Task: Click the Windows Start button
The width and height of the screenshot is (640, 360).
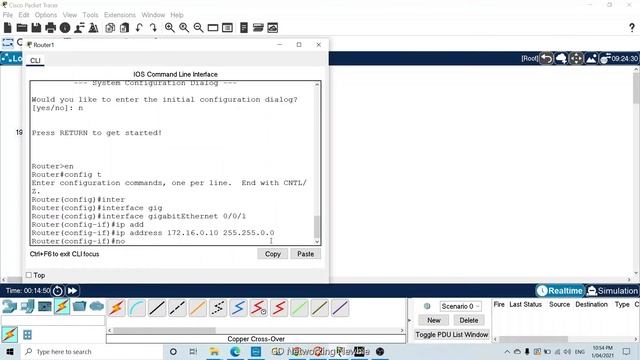Action: 10,351
